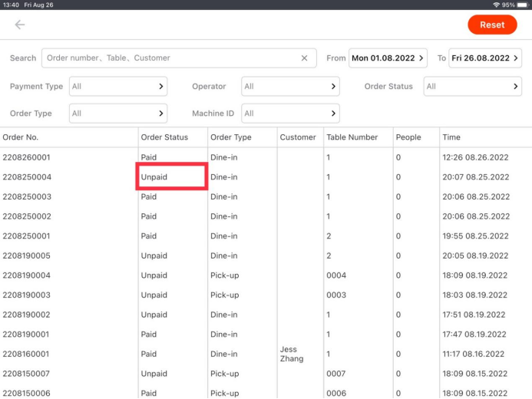Open the From date picker

(x=388, y=58)
